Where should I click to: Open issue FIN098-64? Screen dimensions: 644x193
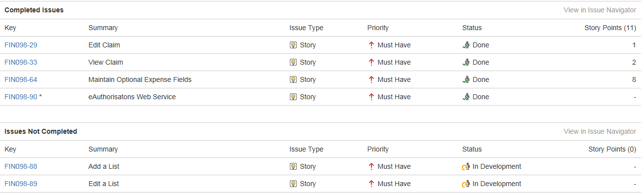21,79
